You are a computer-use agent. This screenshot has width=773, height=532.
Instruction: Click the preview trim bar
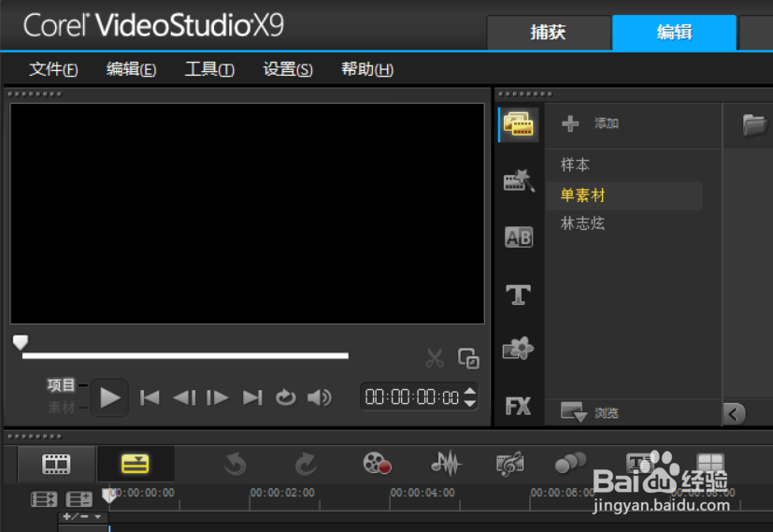point(185,355)
